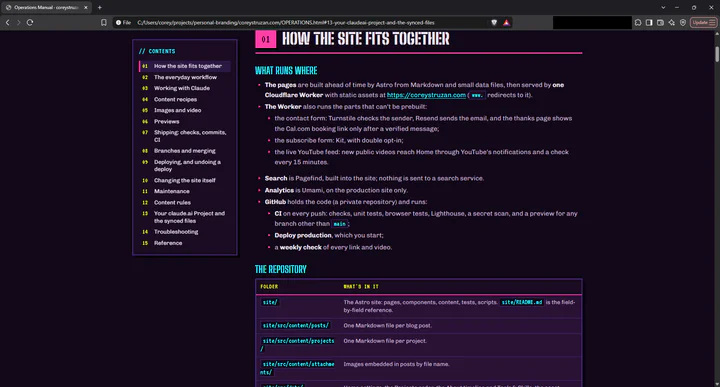Open the https://coreystruzan.com link

426,95
